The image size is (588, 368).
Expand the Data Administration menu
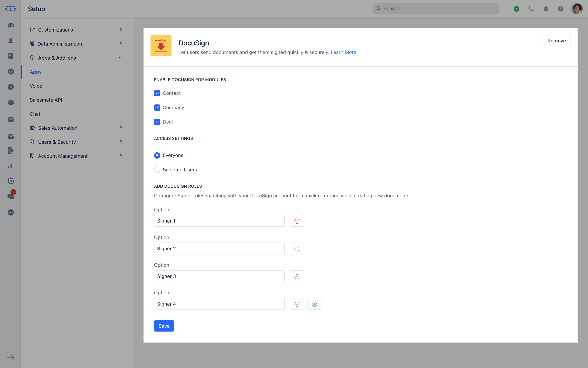point(76,44)
